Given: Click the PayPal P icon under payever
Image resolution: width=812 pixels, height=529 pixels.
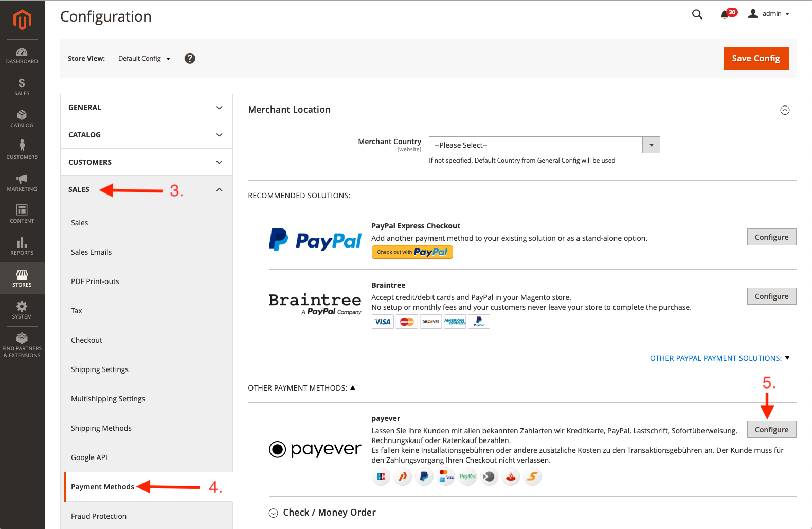Looking at the screenshot, I should click(x=424, y=477).
